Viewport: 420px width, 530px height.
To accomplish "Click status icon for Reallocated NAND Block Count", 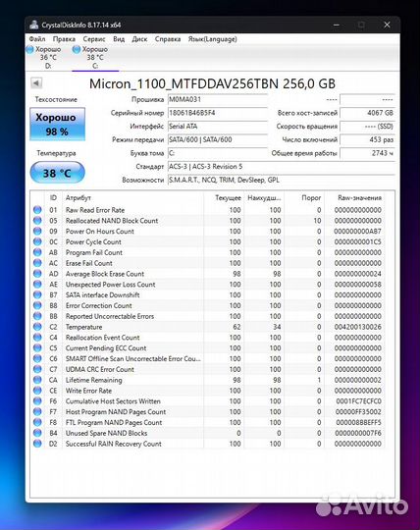I will pyautogui.click(x=37, y=221).
